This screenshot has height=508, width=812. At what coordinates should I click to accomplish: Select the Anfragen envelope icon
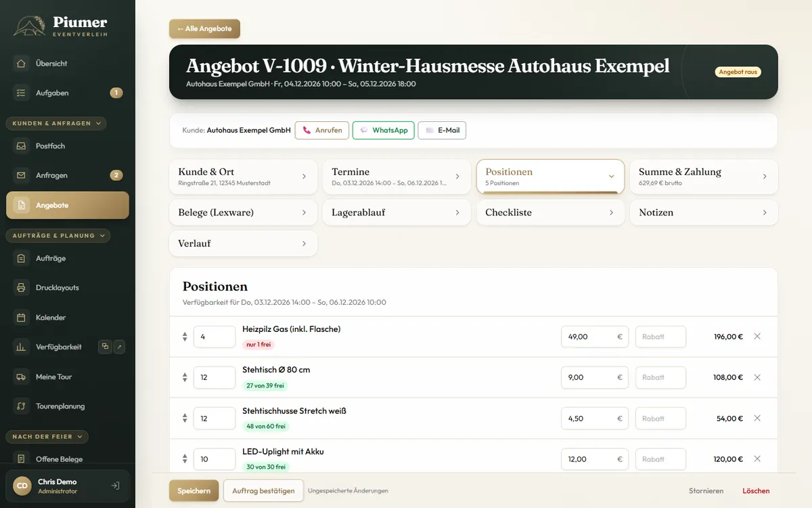(x=22, y=175)
